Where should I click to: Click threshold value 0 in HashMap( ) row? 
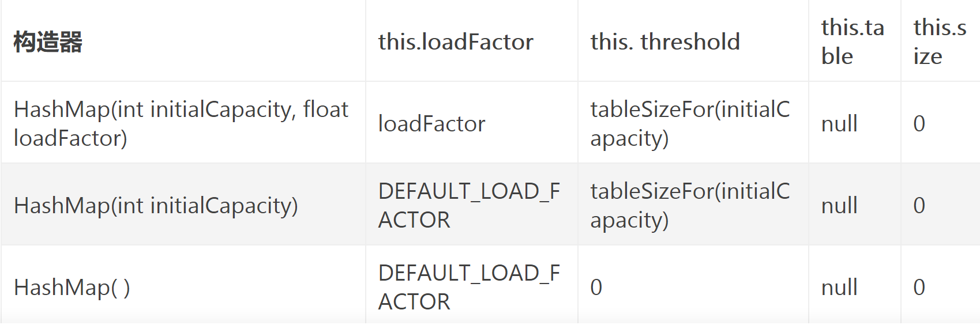pyautogui.click(x=596, y=287)
